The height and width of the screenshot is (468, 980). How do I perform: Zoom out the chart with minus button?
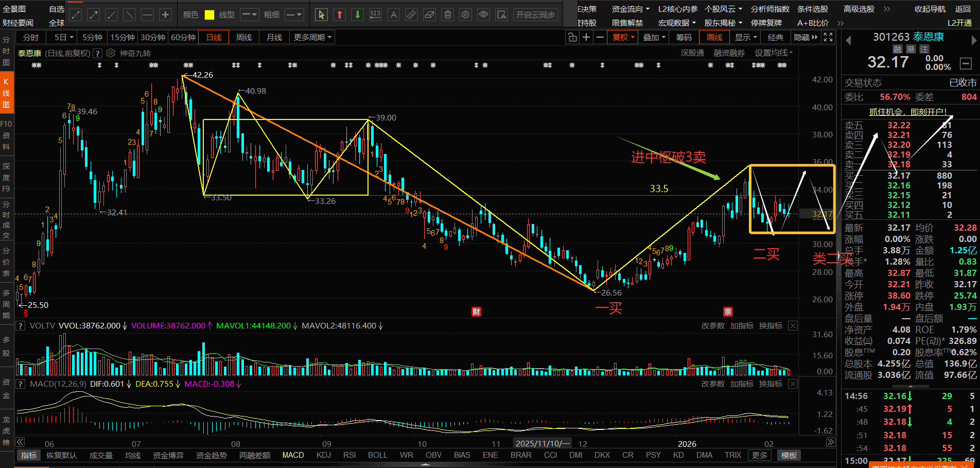click(x=600, y=37)
